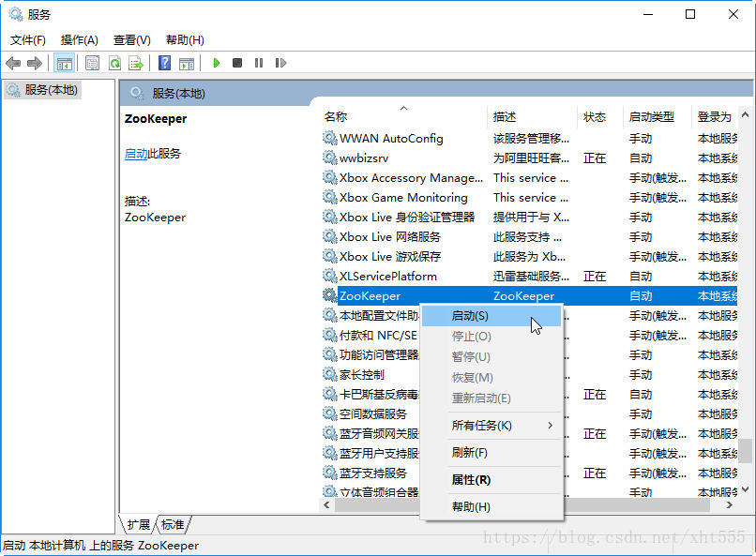Choose 帮助(H) in the context menu

tap(491, 507)
